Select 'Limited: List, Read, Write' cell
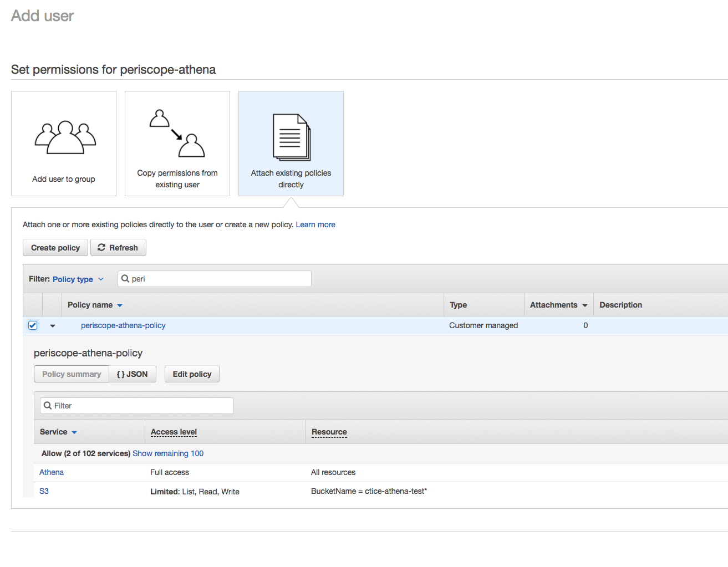Viewport: 728px width, 567px height. pos(195,492)
